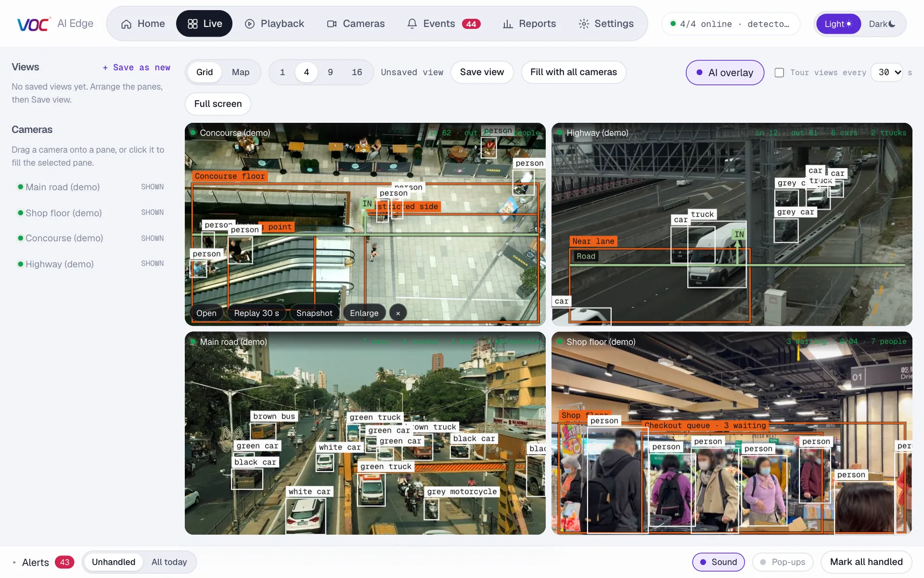Take a Snapshot of Concourse pane
924x578 pixels.
(x=314, y=313)
